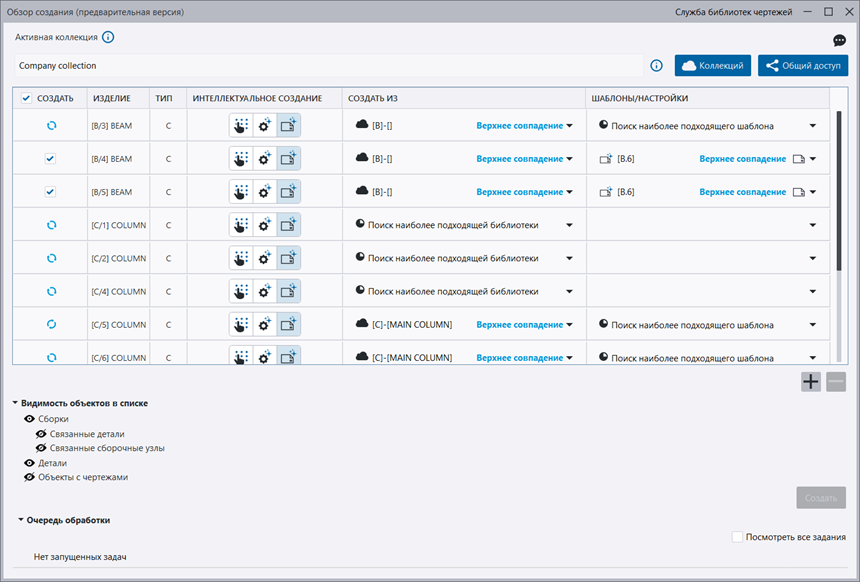Open template dropdown arrow in C/4 COLUMN row
Image resolution: width=860 pixels, height=582 pixels.
tap(813, 291)
